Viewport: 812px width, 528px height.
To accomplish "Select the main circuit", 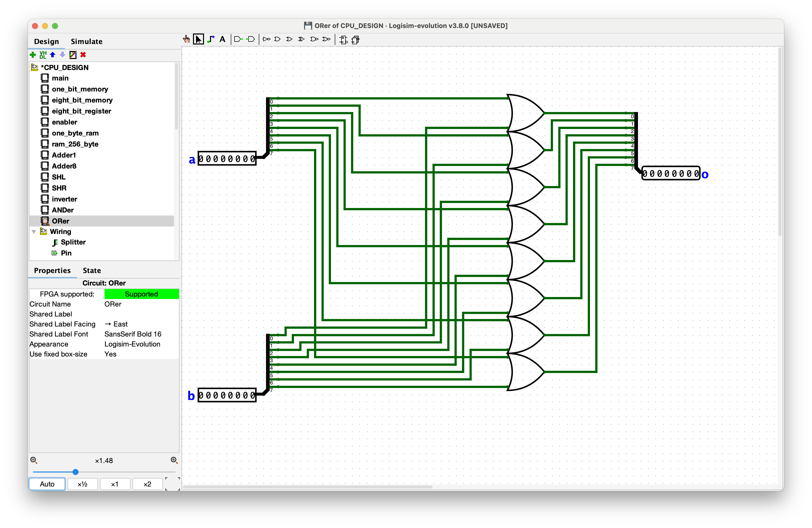I will pyautogui.click(x=60, y=78).
